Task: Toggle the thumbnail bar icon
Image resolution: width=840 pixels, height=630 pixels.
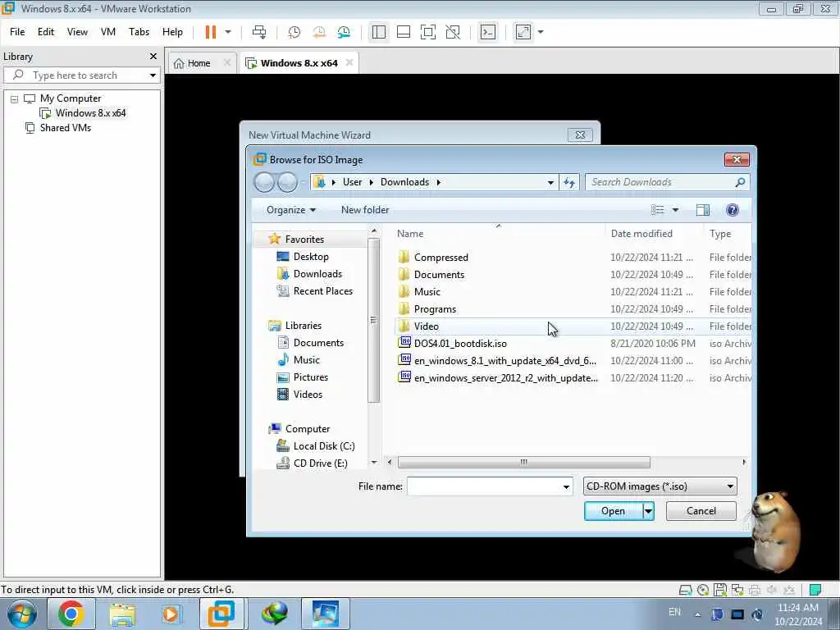Action: (x=404, y=32)
